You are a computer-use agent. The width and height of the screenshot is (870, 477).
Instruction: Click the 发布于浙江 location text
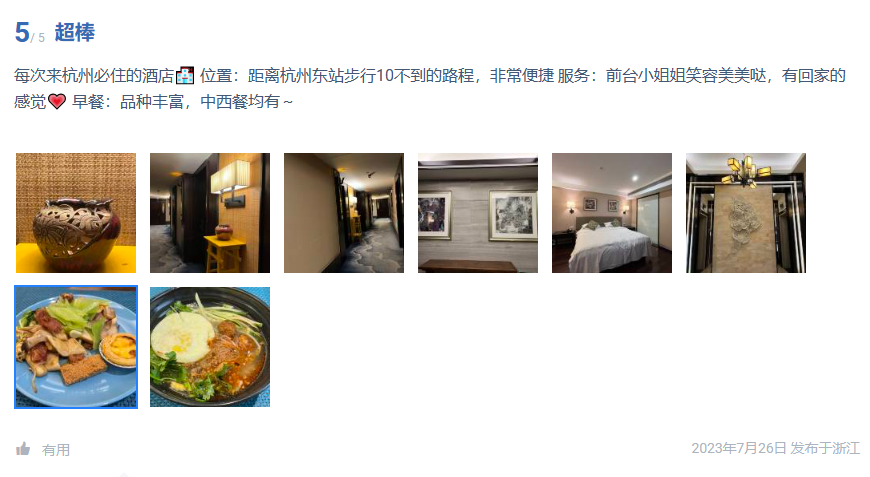825,448
